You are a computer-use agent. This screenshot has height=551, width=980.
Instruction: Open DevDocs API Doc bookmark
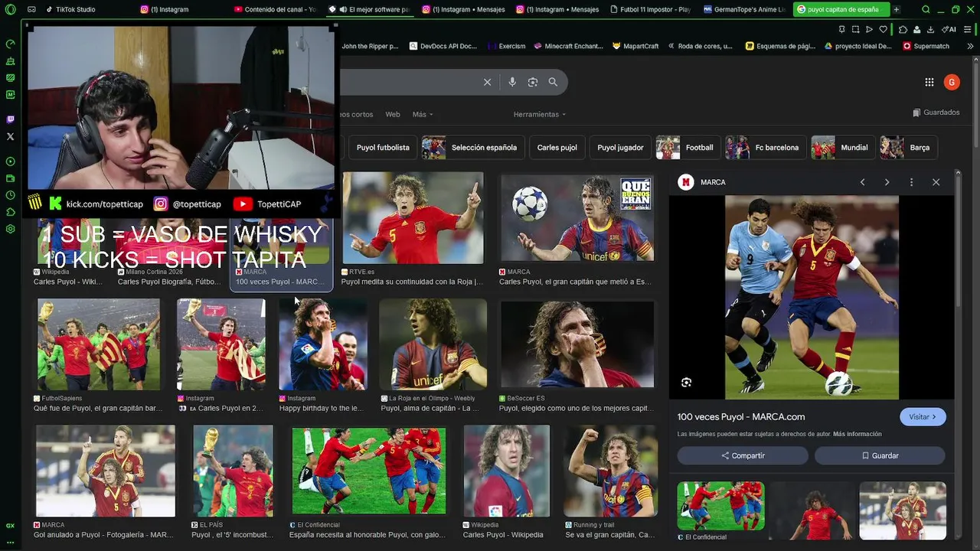[443, 46]
